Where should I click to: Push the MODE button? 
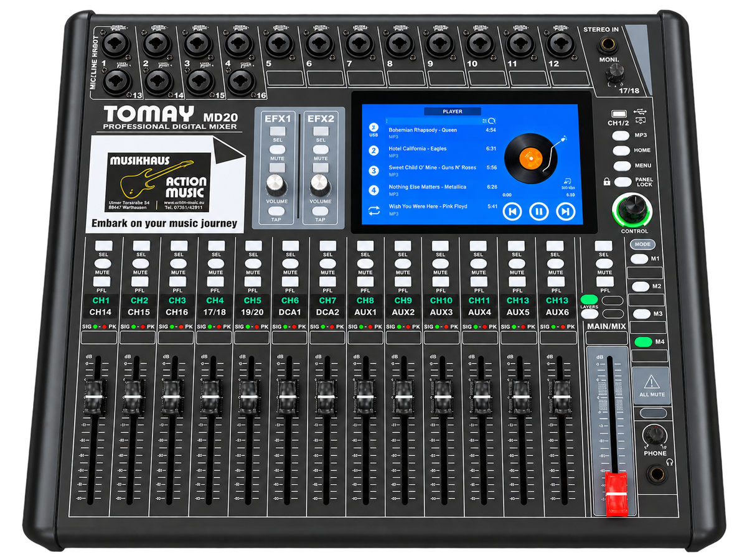[x=642, y=245]
